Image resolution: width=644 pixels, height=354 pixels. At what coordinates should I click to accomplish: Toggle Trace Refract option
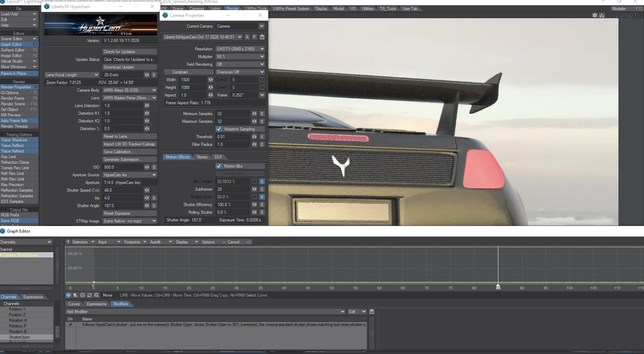coord(19,151)
